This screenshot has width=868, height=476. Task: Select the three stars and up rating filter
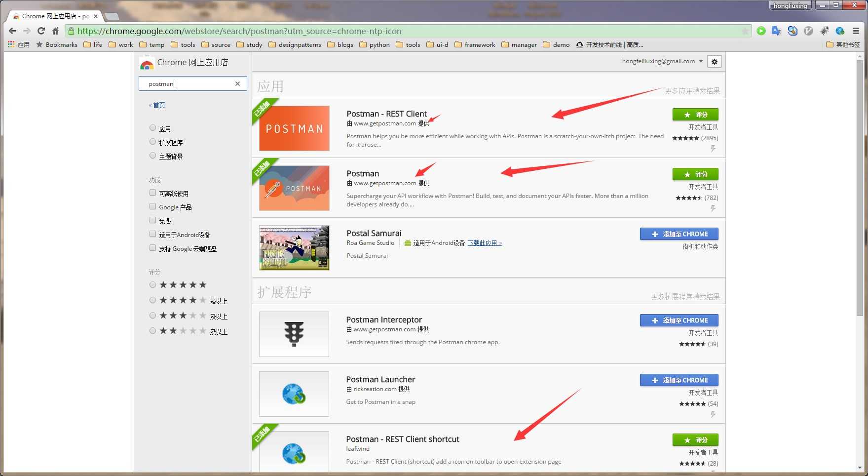click(x=152, y=316)
